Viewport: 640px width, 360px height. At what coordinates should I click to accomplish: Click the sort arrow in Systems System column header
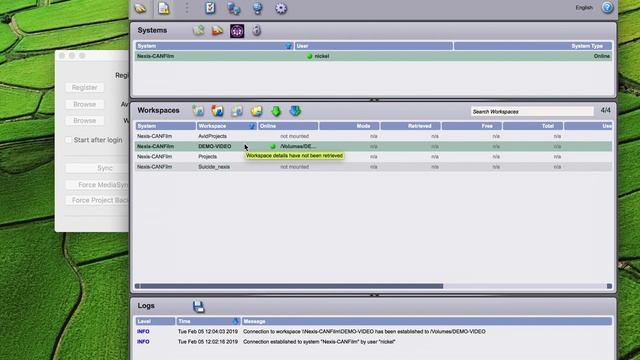pyautogui.click(x=288, y=46)
